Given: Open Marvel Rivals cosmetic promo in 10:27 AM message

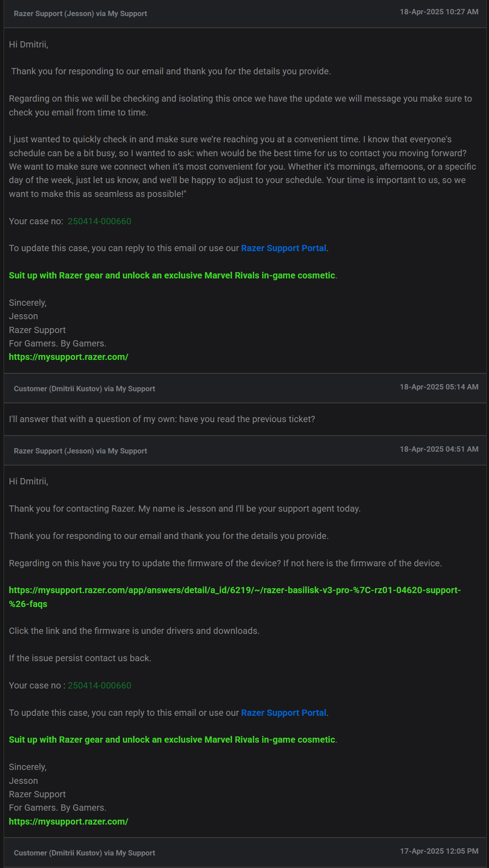Looking at the screenshot, I should coord(172,275).
